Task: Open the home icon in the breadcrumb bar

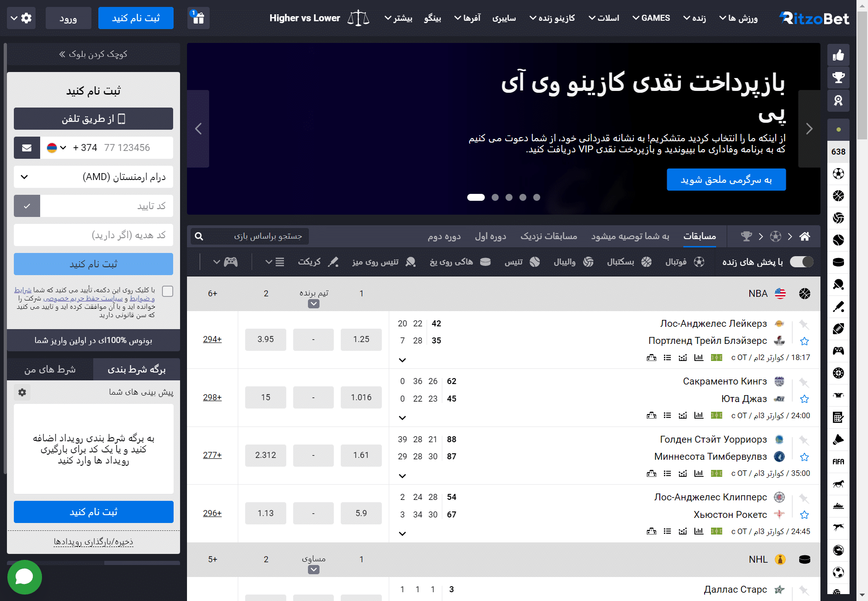Action: point(805,236)
